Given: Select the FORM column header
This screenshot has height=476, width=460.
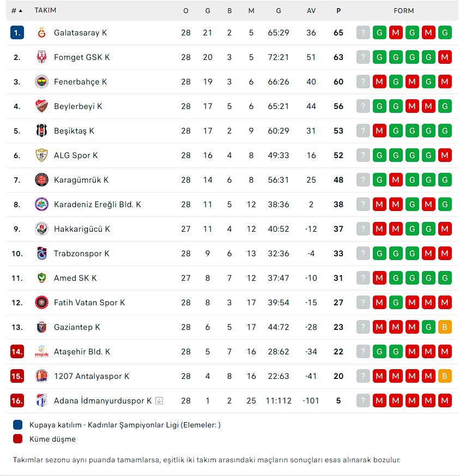Looking at the screenshot, I should tap(403, 10).
